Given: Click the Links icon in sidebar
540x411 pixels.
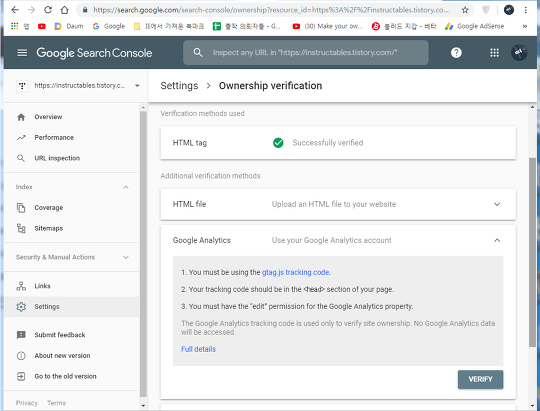Looking at the screenshot, I should pos(21,286).
